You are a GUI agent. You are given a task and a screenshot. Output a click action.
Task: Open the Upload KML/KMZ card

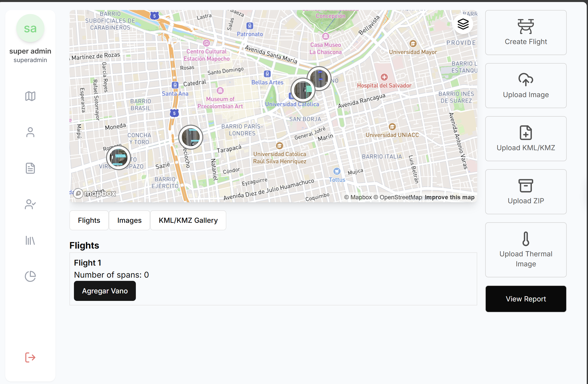[526, 139]
